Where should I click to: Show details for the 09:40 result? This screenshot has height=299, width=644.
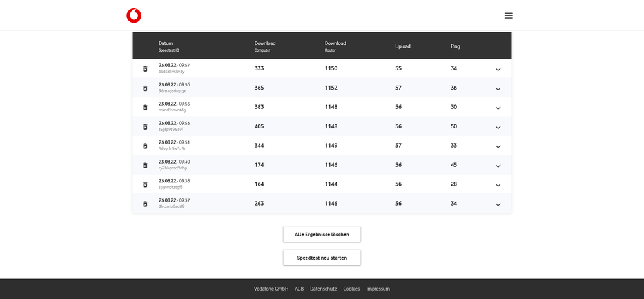point(498,166)
